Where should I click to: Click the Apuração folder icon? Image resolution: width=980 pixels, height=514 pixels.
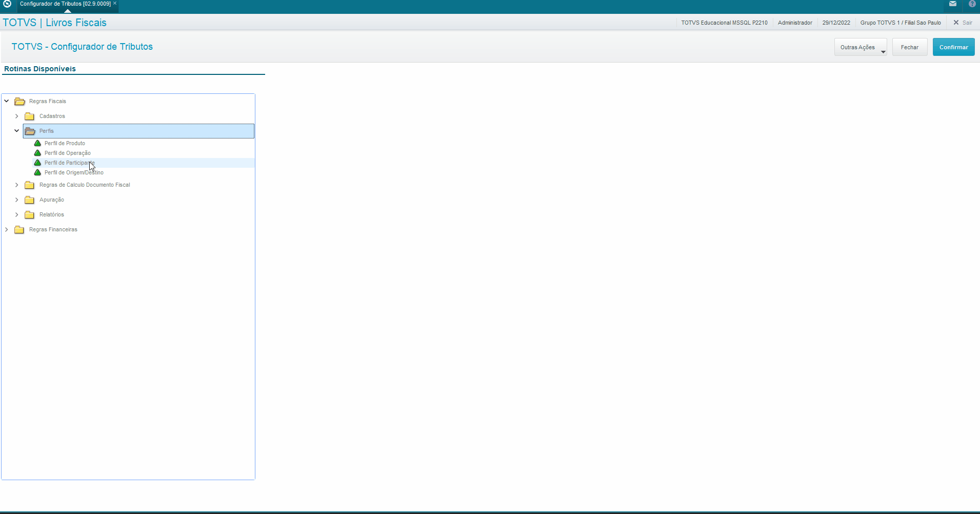[x=30, y=200]
